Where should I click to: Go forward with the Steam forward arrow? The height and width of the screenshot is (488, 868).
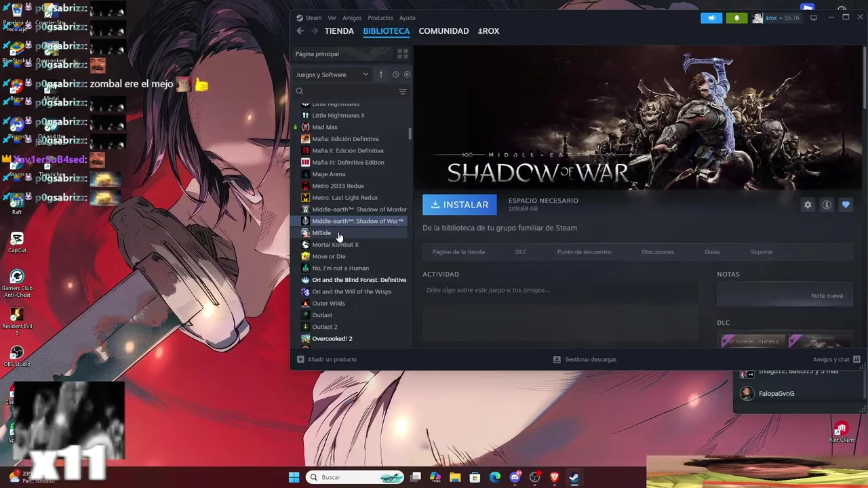tap(314, 31)
